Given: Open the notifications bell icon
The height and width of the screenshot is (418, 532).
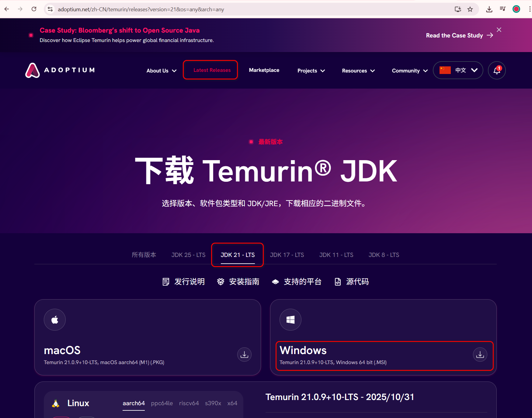Looking at the screenshot, I should tap(497, 70).
